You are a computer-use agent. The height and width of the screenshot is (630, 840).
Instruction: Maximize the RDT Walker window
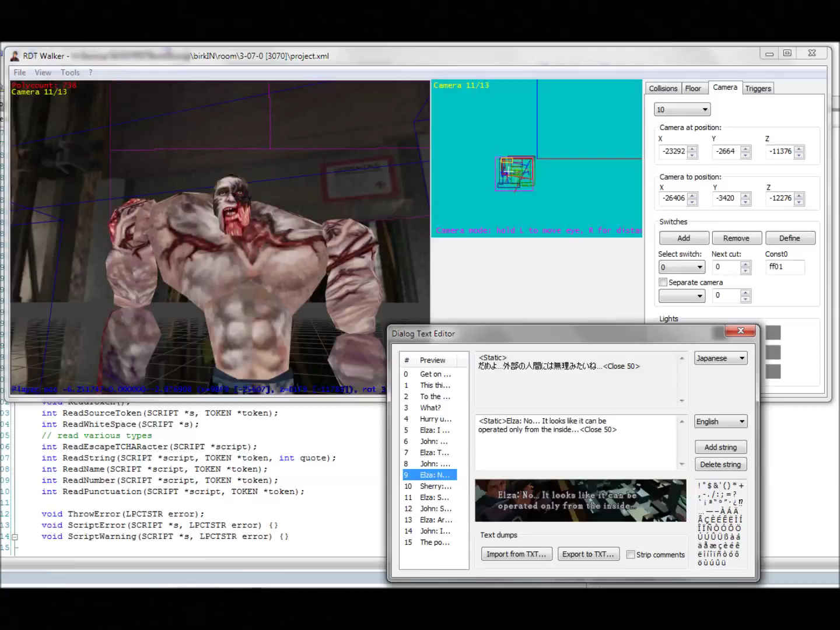(787, 53)
